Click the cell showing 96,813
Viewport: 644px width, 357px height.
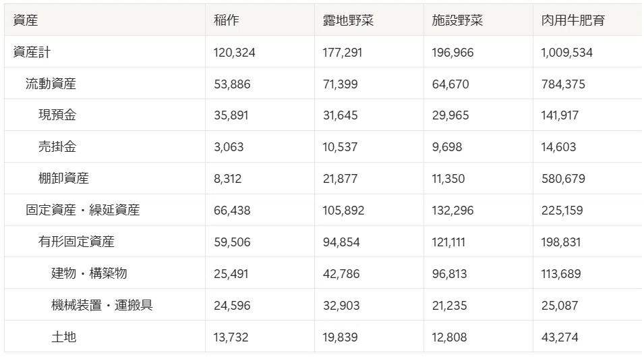[x=449, y=273]
